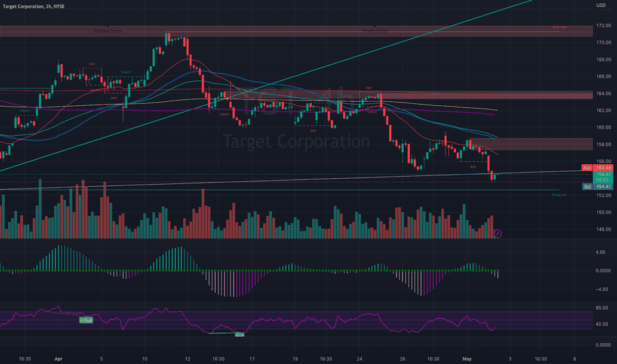Click the −4.00 histogram scale value
Image resolution: width=617 pixels, height=364 pixels.
click(x=602, y=289)
